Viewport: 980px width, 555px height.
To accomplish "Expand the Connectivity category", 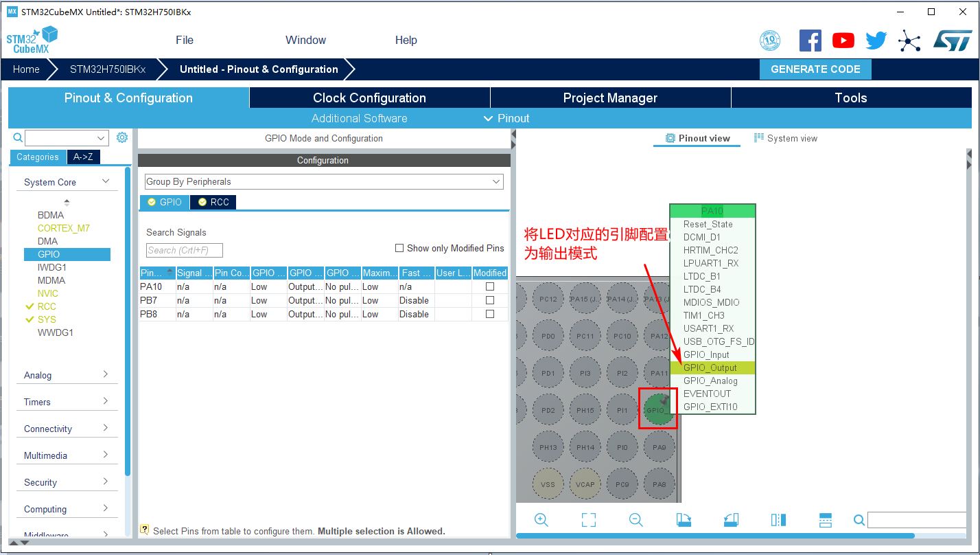I will tap(67, 429).
